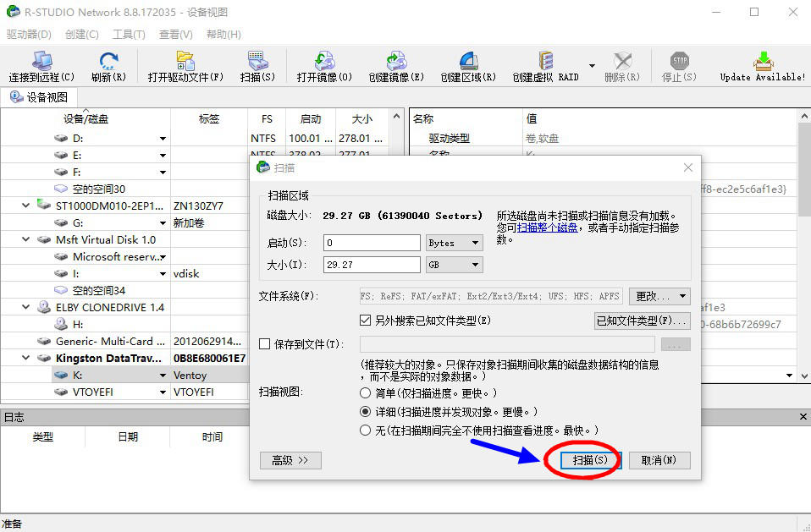Image resolution: width=811 pixels, height=532 pixels.
Task: Open the Bytes unit dropdown
Action: coord(454,242)
